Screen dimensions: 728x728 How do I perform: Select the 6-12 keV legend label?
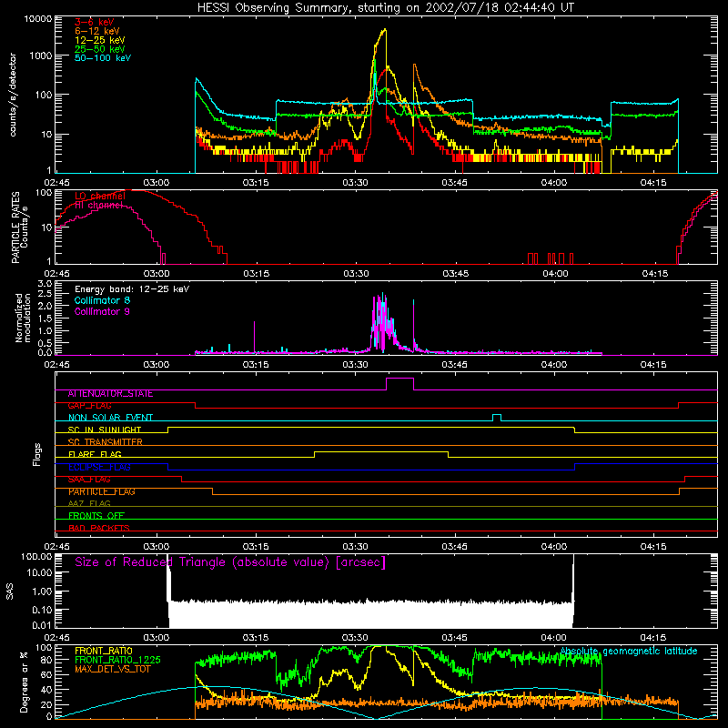[96, 31]
